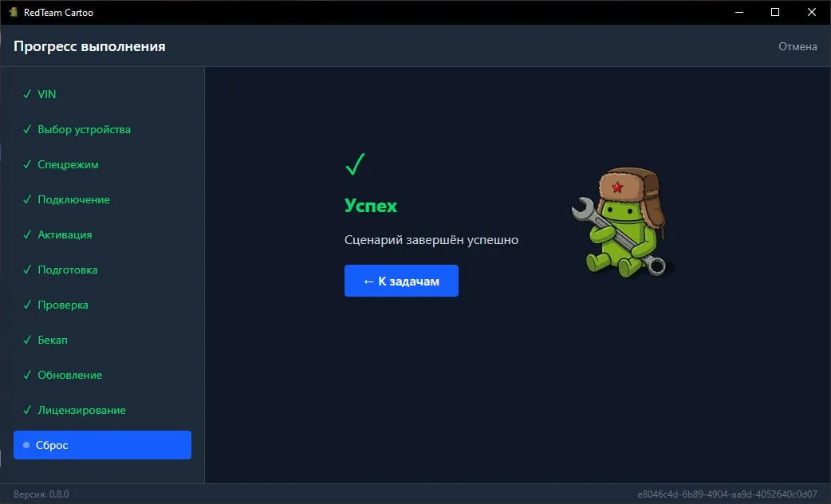
Task: Click the «Отмена» link in header
Action: (798, 46)
